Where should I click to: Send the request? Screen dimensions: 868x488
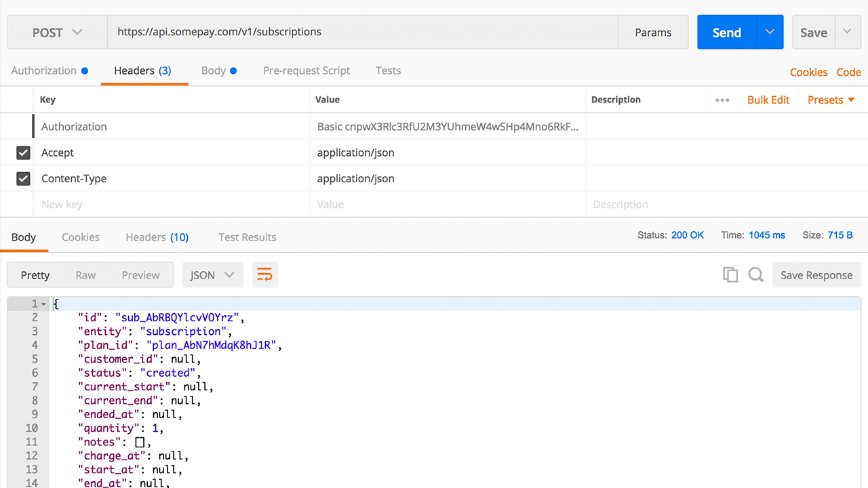click(x=727, y=32)
